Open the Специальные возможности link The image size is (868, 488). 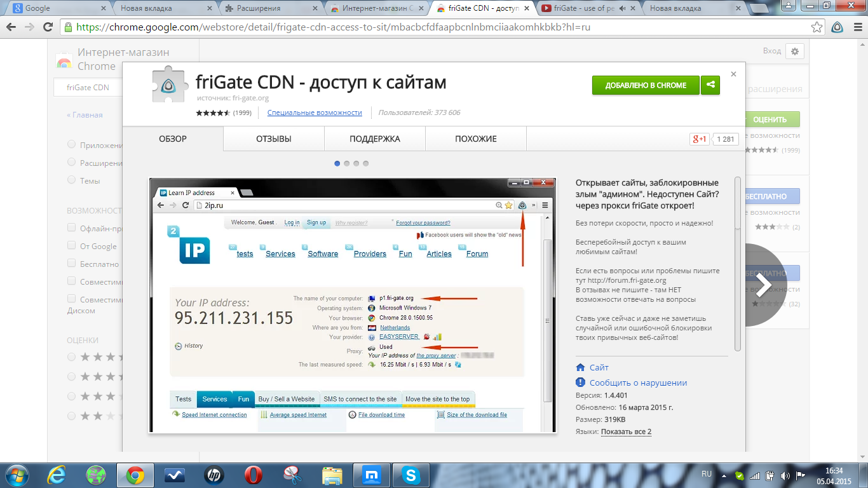click(x=315, y=112)
